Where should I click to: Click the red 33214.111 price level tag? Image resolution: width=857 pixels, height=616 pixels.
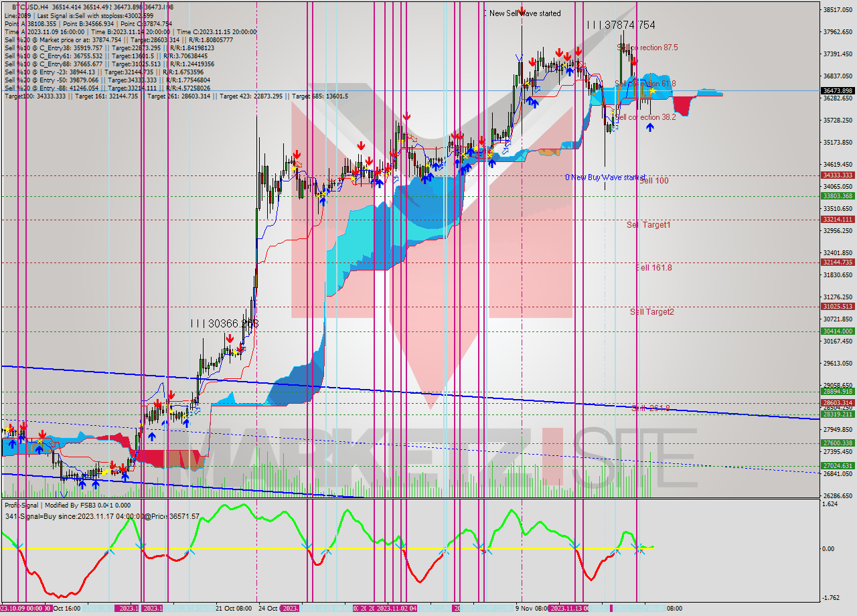[x=838, y=220]
